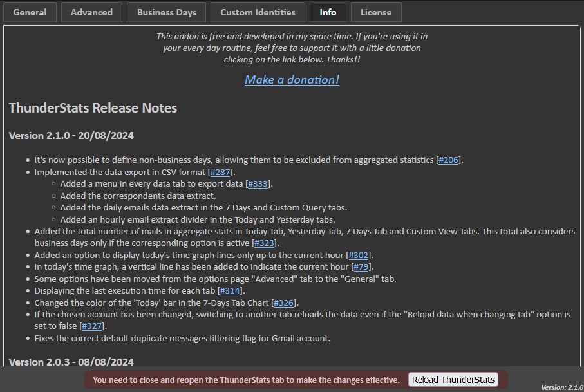Screen dimensions: 584x392
Task: Click the 'This addon is free' intro text
Action: pos(292,48)
